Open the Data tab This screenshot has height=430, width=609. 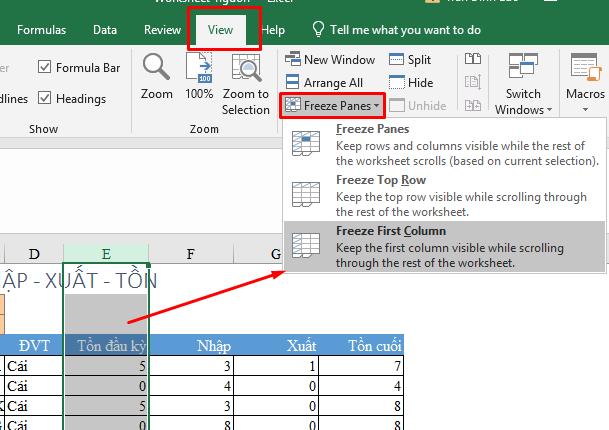coord(105,30)
